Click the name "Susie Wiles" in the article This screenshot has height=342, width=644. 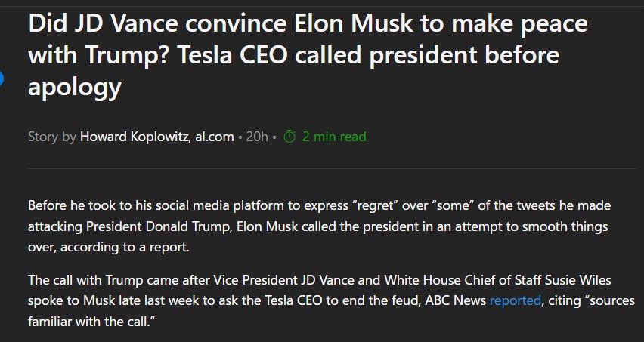click(578, 280)
